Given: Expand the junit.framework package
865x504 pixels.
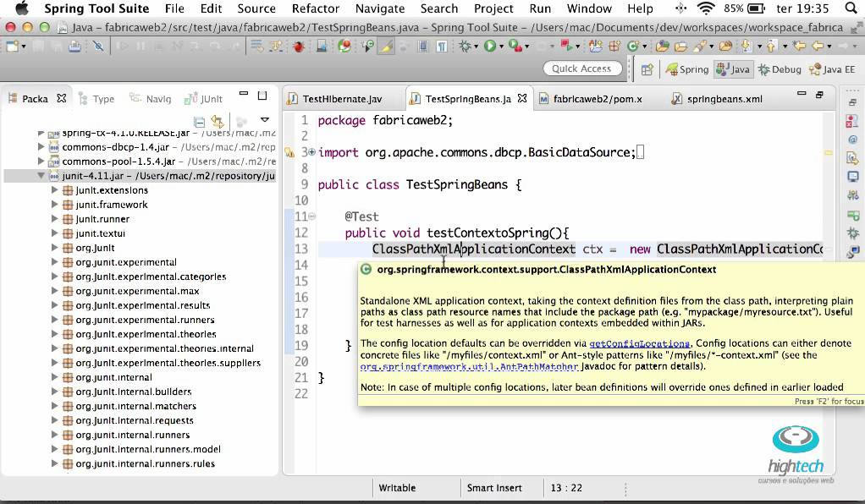Looking at the screenshot, I should pos(54,204).
